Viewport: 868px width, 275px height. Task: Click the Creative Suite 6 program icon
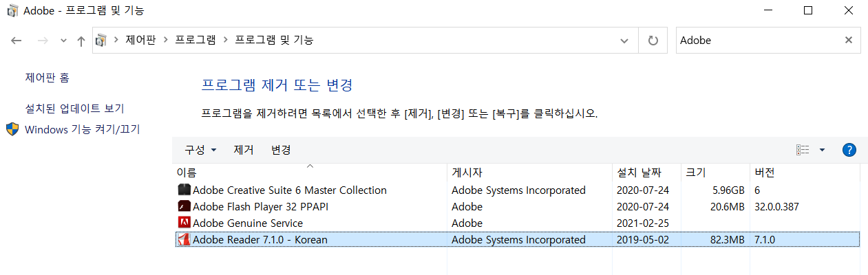184,190
